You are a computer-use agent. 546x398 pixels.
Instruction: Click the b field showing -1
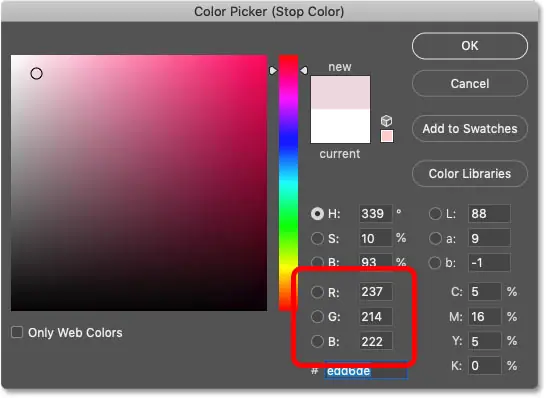489,263
